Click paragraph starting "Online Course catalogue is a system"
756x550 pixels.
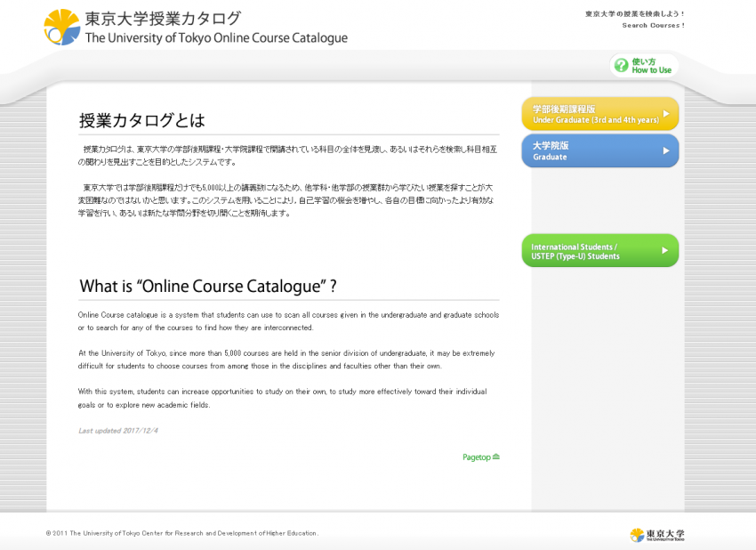coord(288,321)
